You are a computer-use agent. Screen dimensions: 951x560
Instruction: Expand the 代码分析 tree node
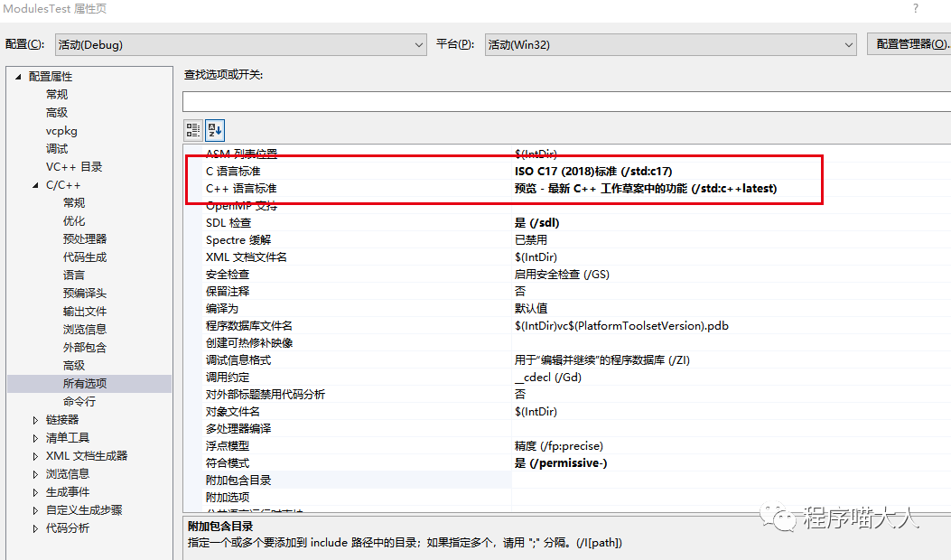(35, 527)
